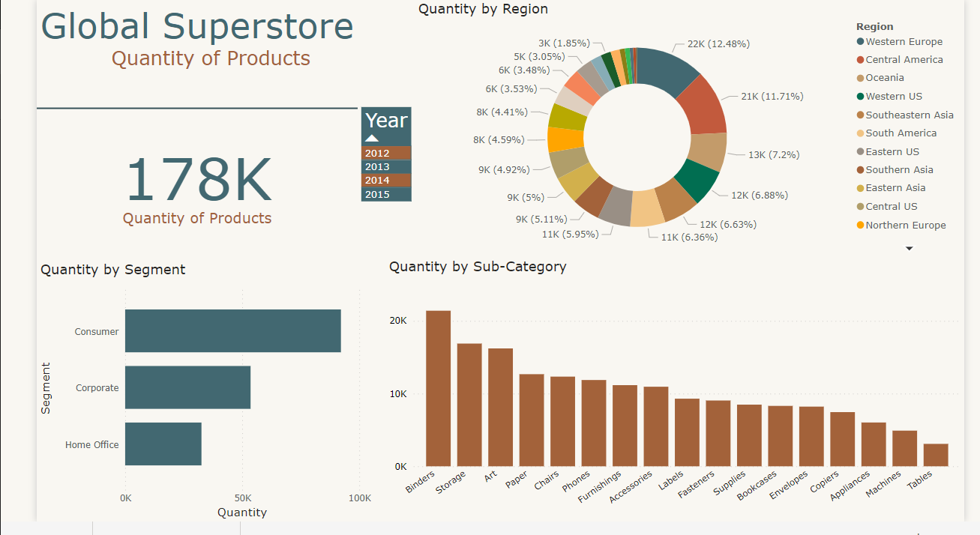Select South America legend entry

897,133
